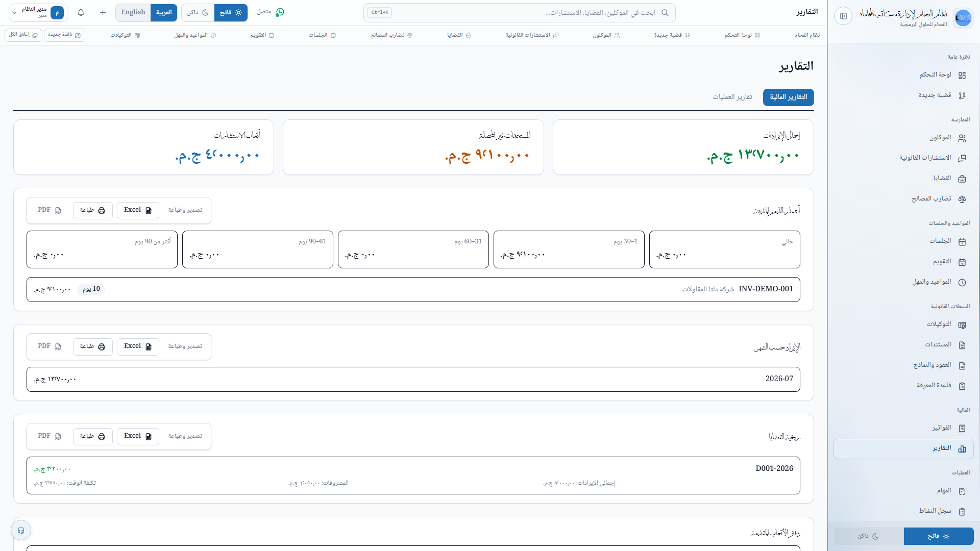980x551 pixels.
Task: Open قضية جديدة tab in top navigation
Action: [x=672, y=35]
